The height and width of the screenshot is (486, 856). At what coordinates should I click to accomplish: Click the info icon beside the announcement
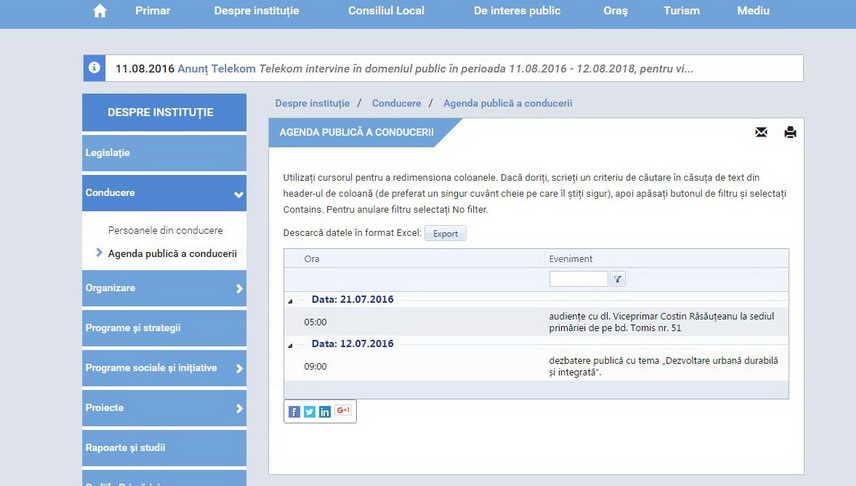pos(94,68)
